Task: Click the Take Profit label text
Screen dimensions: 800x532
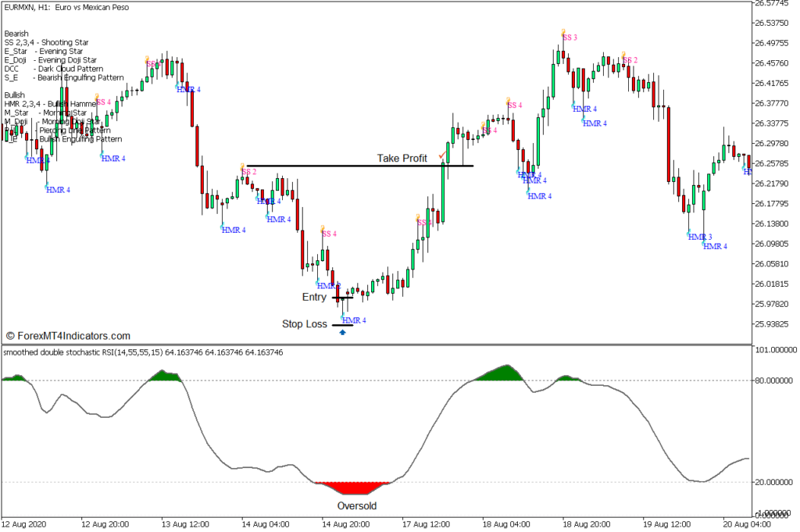Action: coord(403,158)
